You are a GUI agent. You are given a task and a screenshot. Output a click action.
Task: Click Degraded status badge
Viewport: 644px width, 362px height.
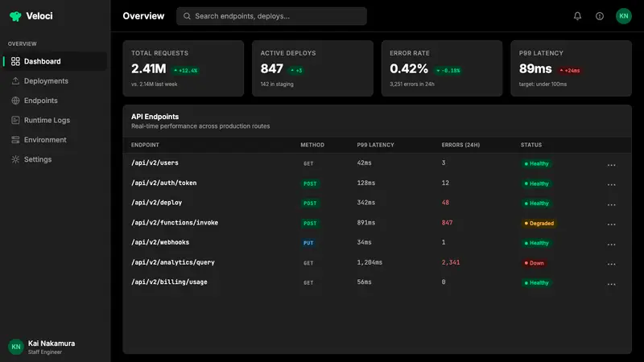[x=539, y=224]
